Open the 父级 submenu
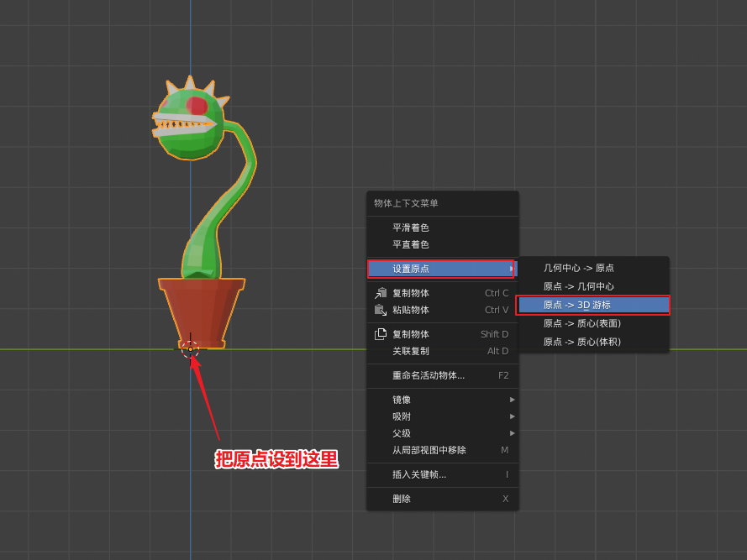 [443, 433]
